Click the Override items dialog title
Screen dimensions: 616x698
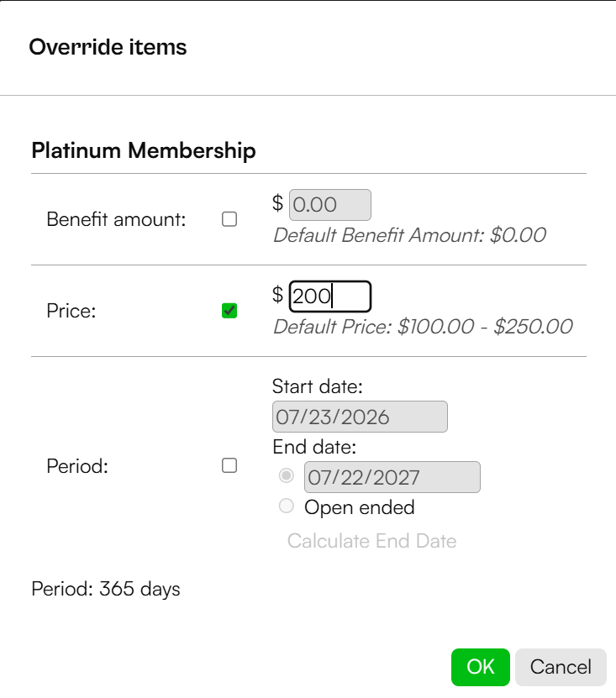[x=108, y=47]
